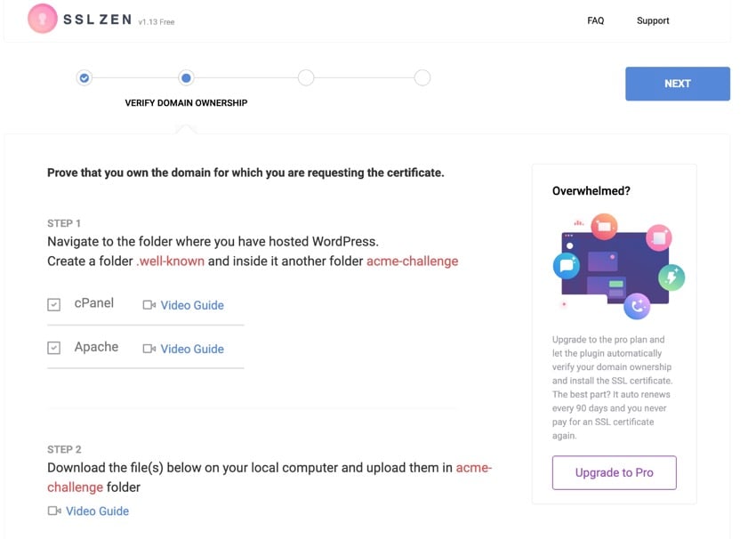
Task: Select the current second step circle
Action: point(186,78)
